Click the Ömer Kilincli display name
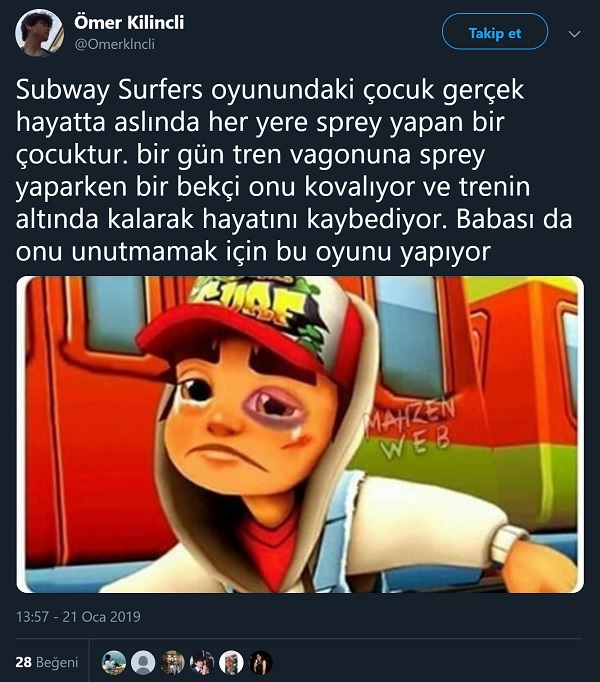The image size is (600, 682). pyautogui.click(x=129, y=23)
